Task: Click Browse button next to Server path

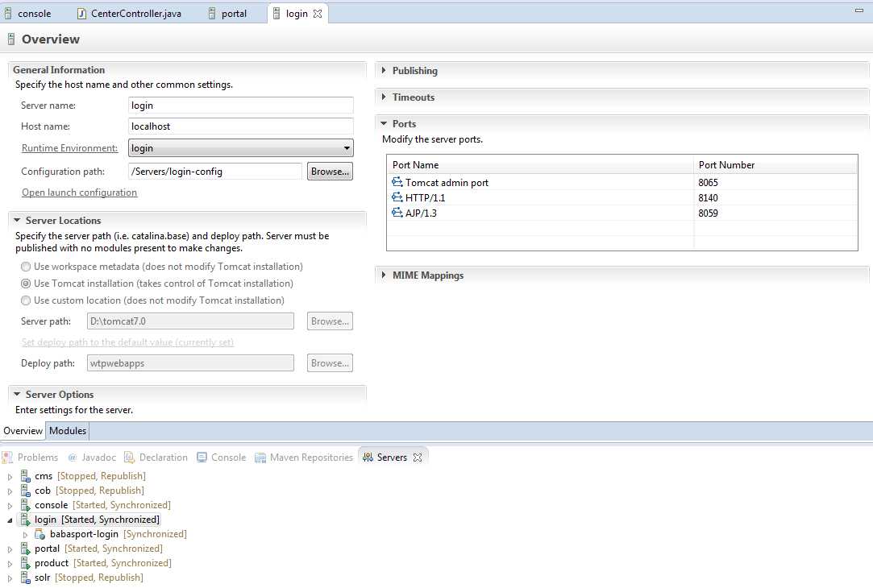Action: tap(330, 321)
